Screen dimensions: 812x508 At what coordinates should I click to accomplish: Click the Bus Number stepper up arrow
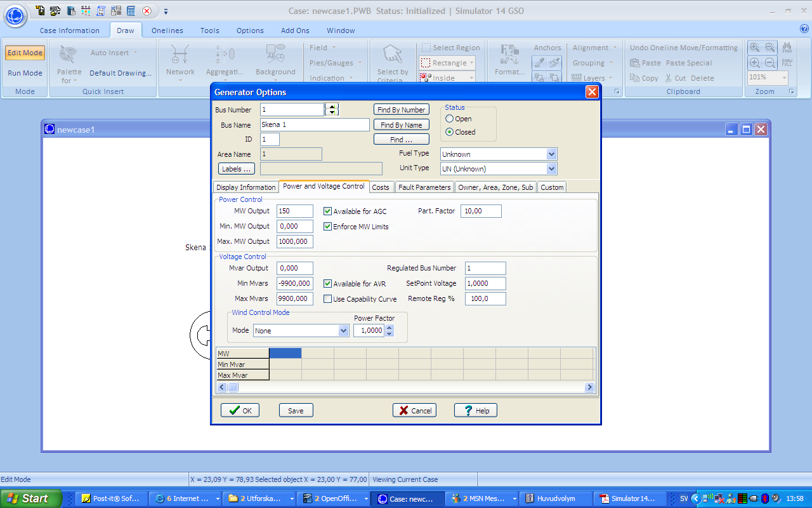[x=331, y=106]
